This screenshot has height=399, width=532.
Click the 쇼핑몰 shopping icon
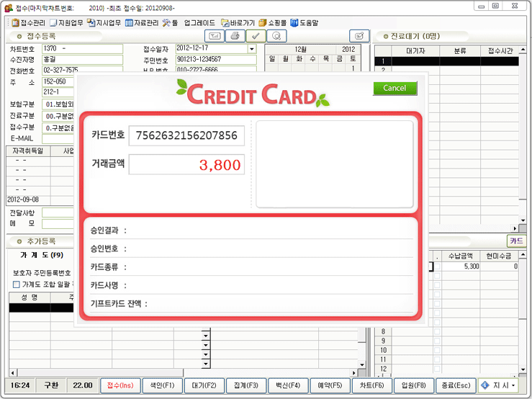[x=272, y=22]
